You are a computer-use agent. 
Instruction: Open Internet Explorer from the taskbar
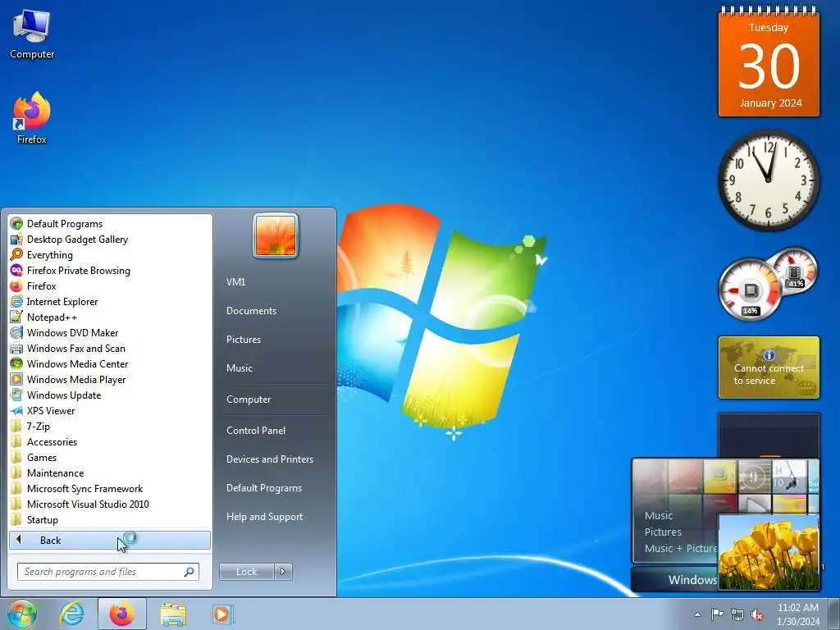click(72, 614)
